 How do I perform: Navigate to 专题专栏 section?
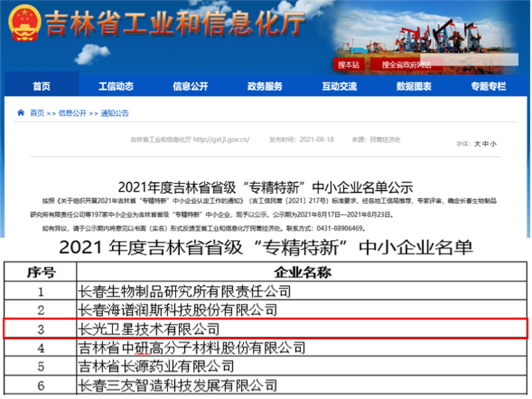[x=488, y=86]
